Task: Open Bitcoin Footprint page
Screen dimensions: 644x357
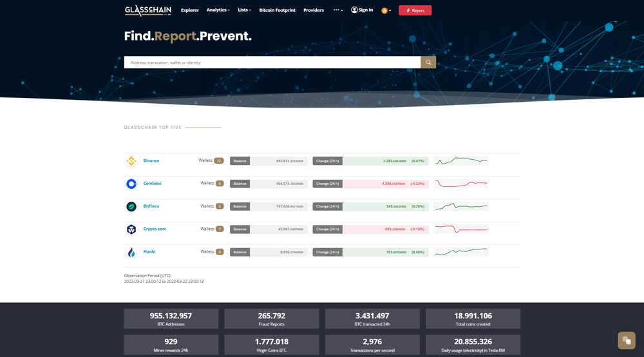Action: (x=277, y=10)
